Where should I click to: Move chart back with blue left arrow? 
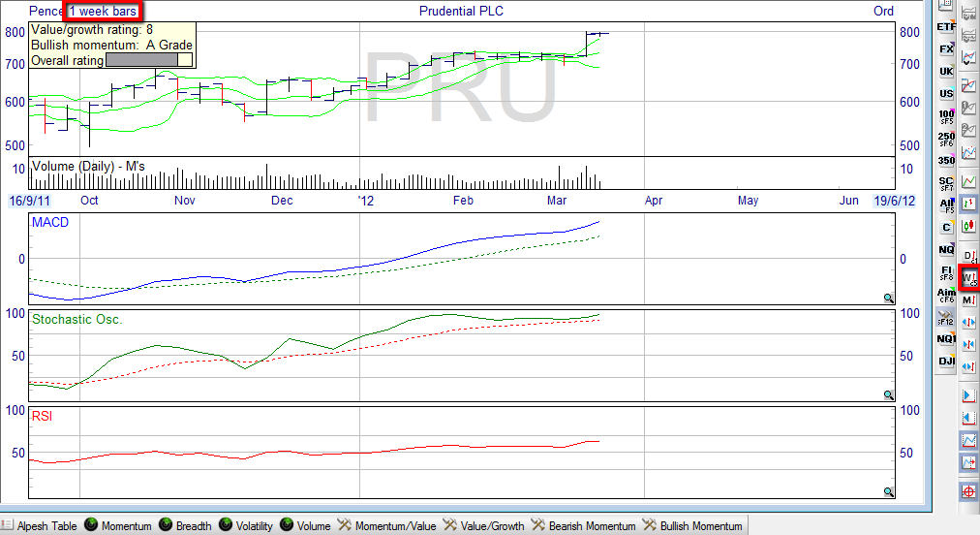point(968,418)
